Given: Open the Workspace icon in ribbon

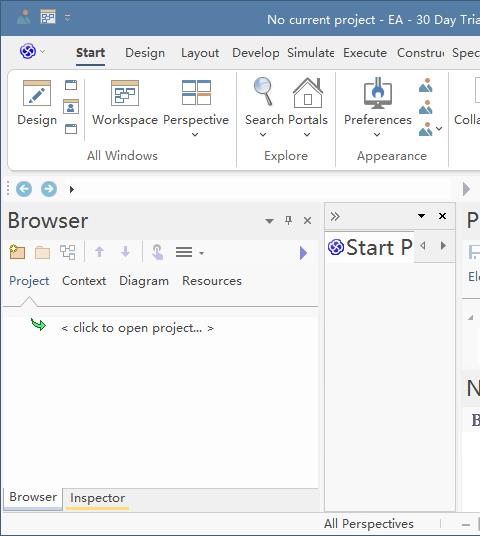Looking at the screenshot, I should 125,93.
